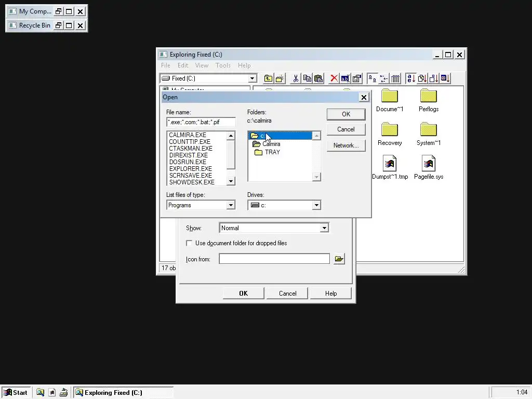Screen dimensions: 532x399
Task: Select the TRAY folder in Folders list
Action: (x=280, y=152)
